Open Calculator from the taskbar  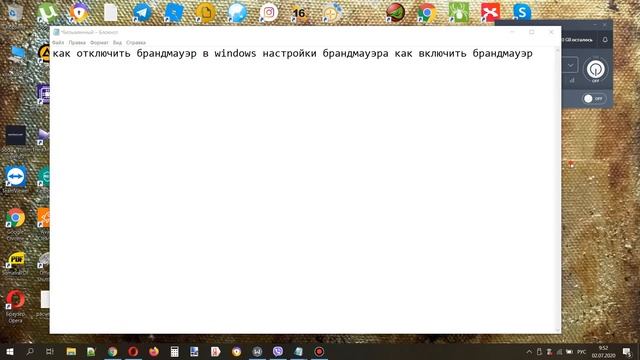point(174,351)
